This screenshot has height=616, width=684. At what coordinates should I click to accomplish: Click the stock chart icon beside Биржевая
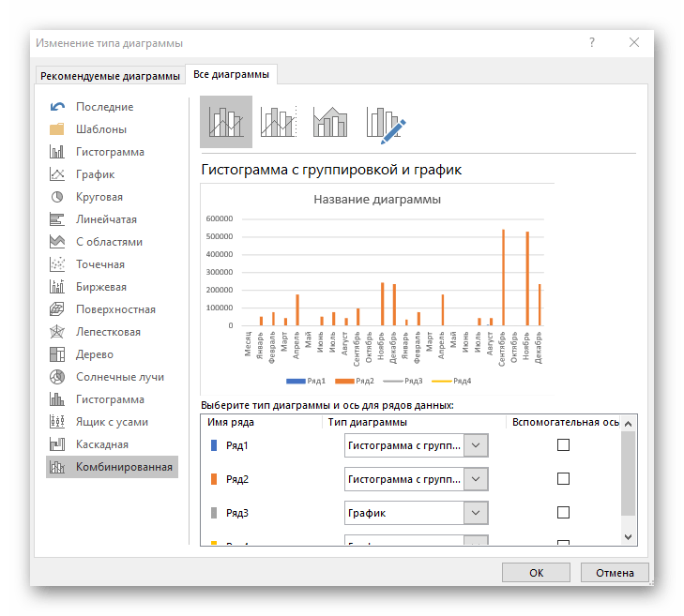(x=57, y=287)
